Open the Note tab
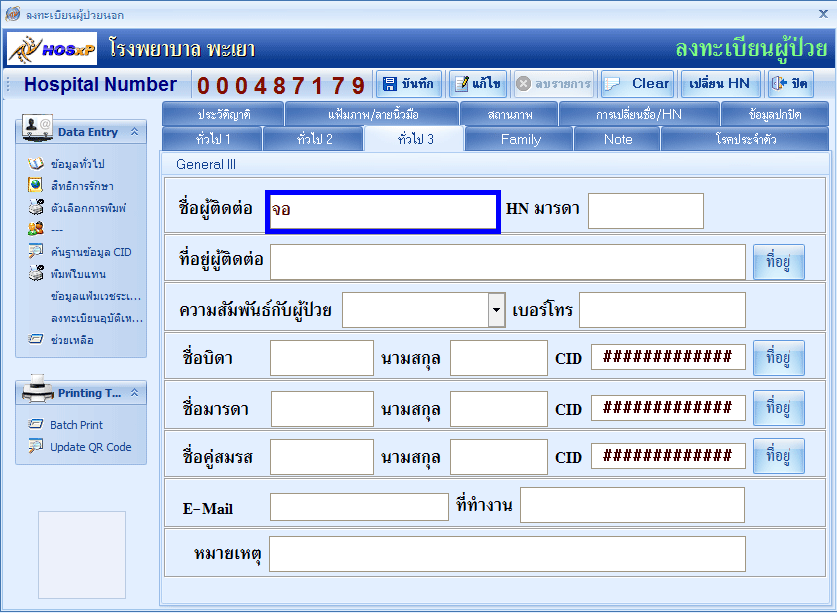Screen dimensions: 837x613 tap(618, 139)
